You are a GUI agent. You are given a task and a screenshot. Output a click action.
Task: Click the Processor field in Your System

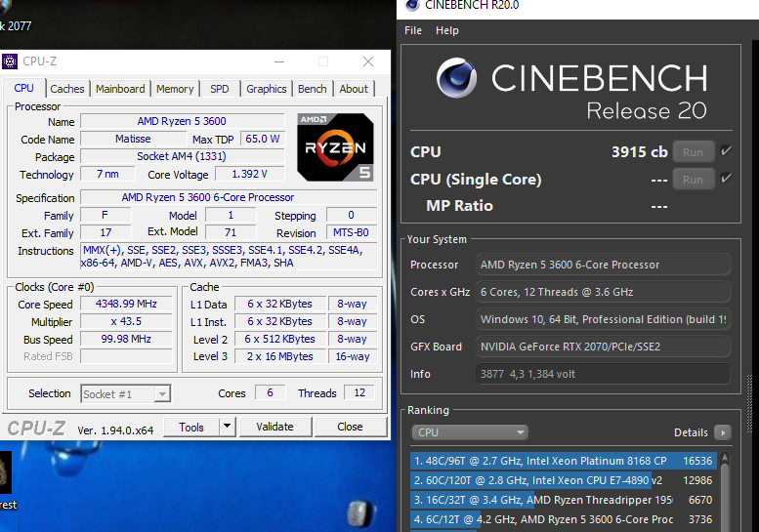click(603, 265)
